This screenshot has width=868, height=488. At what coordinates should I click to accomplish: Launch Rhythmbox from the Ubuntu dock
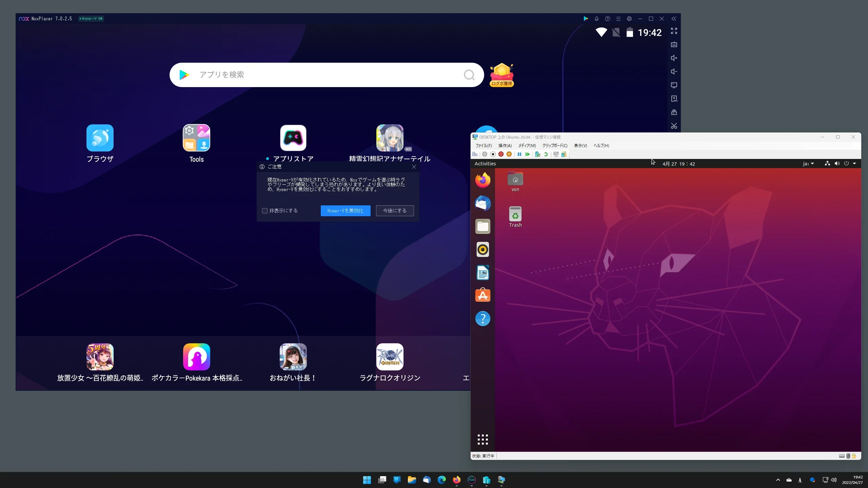point(483,249)
